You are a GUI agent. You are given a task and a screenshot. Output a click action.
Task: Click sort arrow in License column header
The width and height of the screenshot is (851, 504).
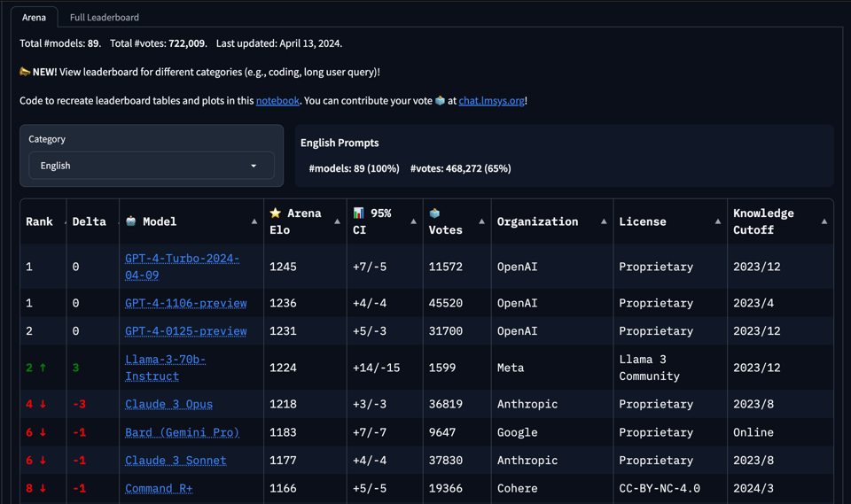[717, 221]
